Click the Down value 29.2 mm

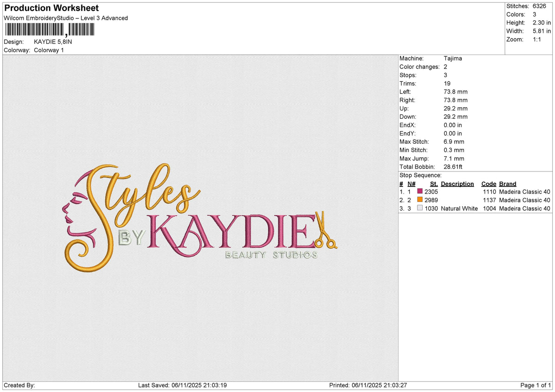pos(456,116)
